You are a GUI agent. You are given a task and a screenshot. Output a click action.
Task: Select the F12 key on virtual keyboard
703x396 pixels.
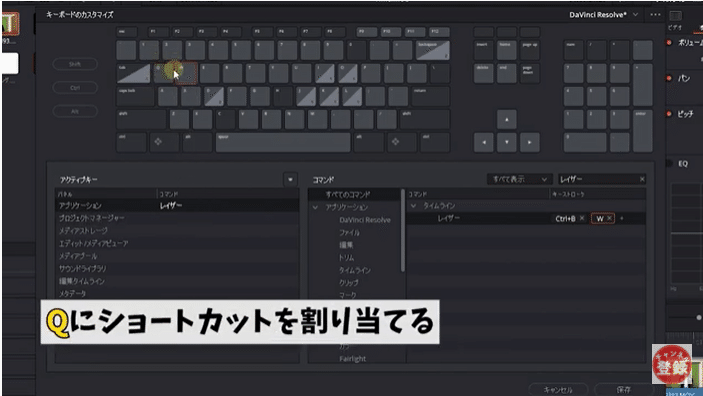(x=439, y=32)
